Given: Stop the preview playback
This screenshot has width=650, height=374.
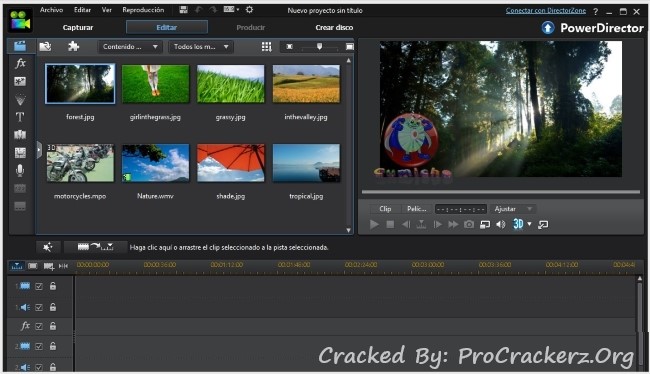Looking at the screenshot, I should coord(390,224).
